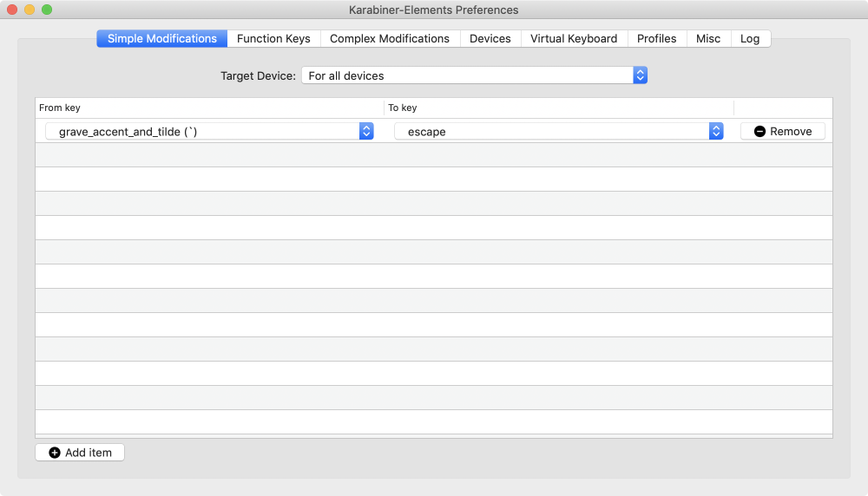Select the To key column header

[559, 108]
